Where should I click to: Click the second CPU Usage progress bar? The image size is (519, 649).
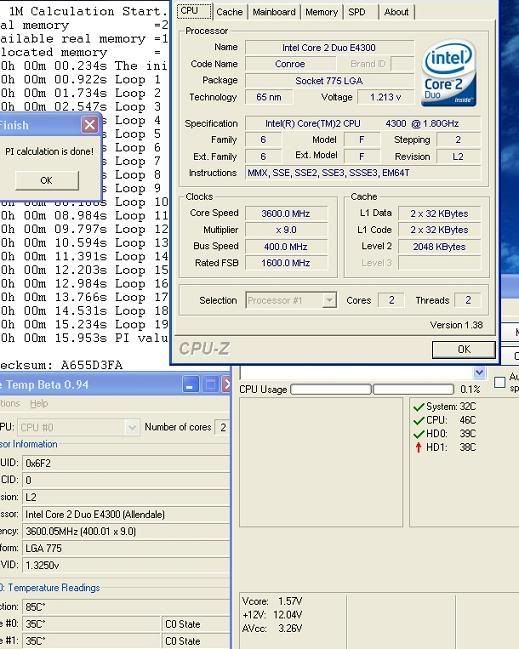click(x=413, y=389)
